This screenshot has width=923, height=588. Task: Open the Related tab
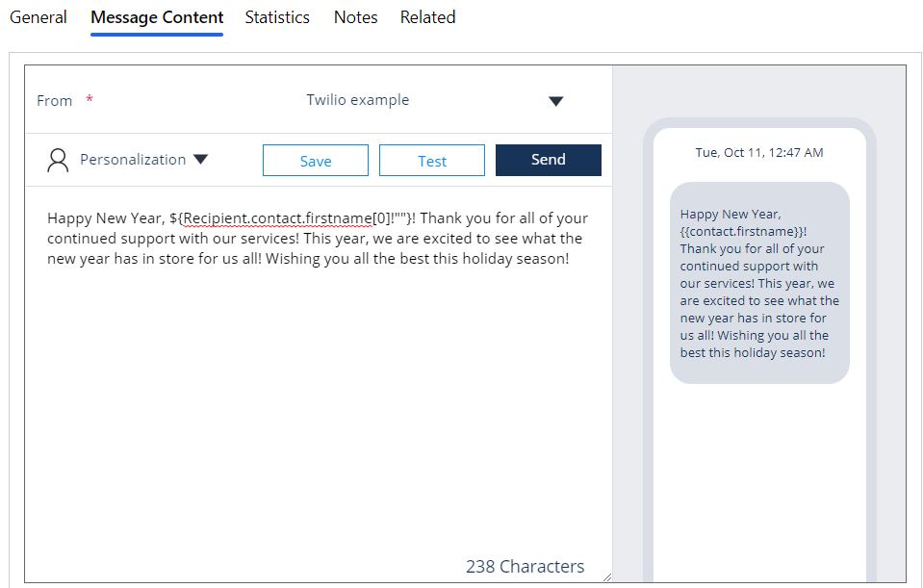pyautogui.click(x=428, y=17)
